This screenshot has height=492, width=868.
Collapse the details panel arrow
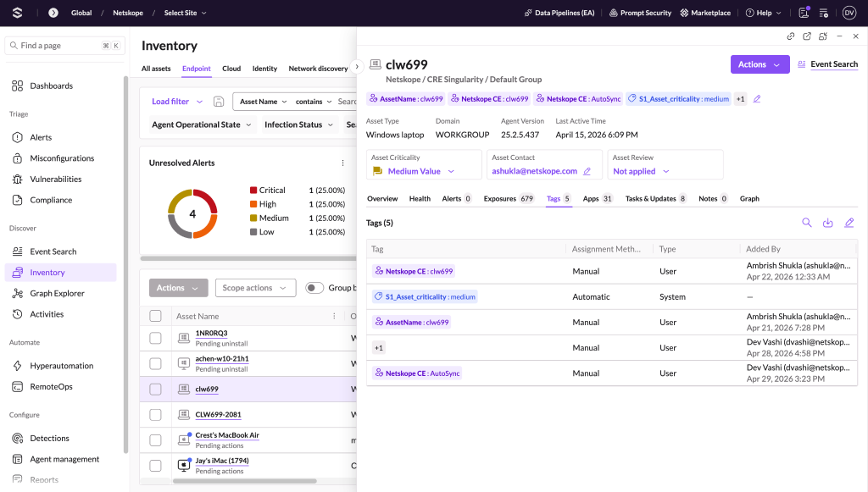[x=357, y=66]
